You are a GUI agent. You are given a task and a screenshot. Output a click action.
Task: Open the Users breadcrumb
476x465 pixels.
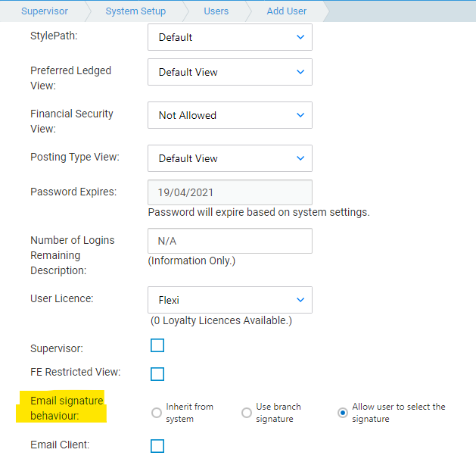coord(216,11)
